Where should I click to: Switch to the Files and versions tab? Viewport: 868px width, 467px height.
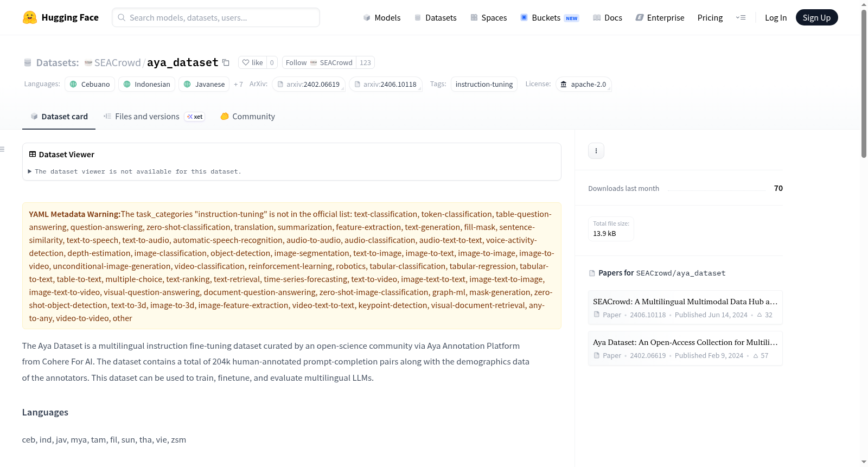click(x=154, y=117)
